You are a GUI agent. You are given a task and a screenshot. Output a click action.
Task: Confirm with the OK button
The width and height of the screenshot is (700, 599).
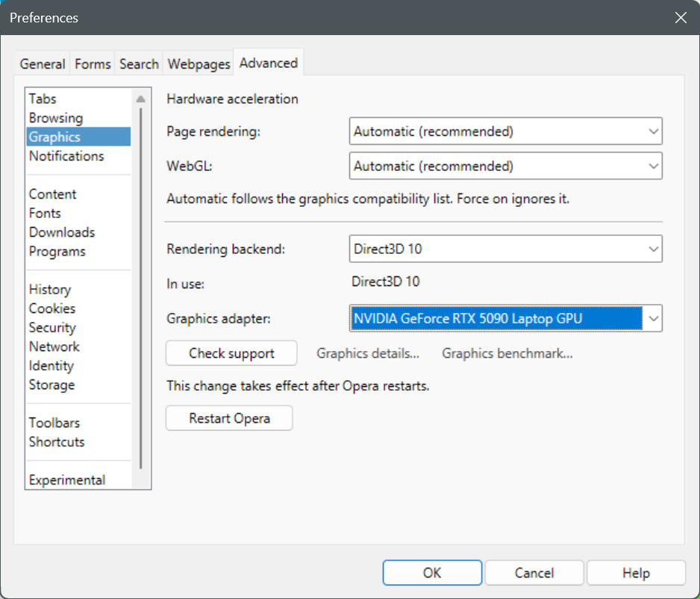tap(432, 573)
